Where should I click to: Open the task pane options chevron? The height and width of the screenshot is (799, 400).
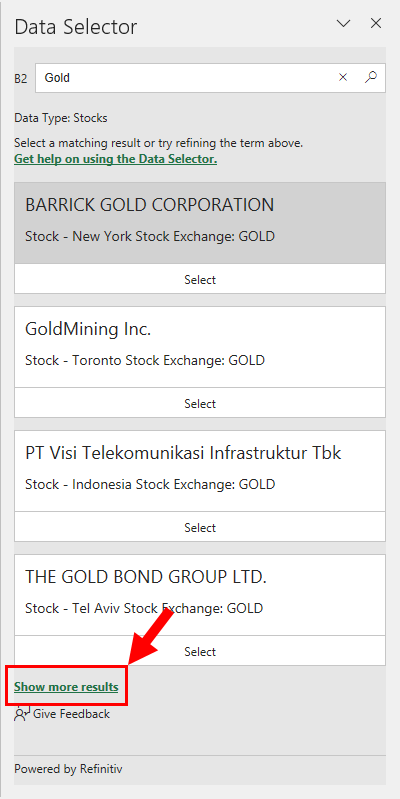pyautogui.click(x=344, y=23)
